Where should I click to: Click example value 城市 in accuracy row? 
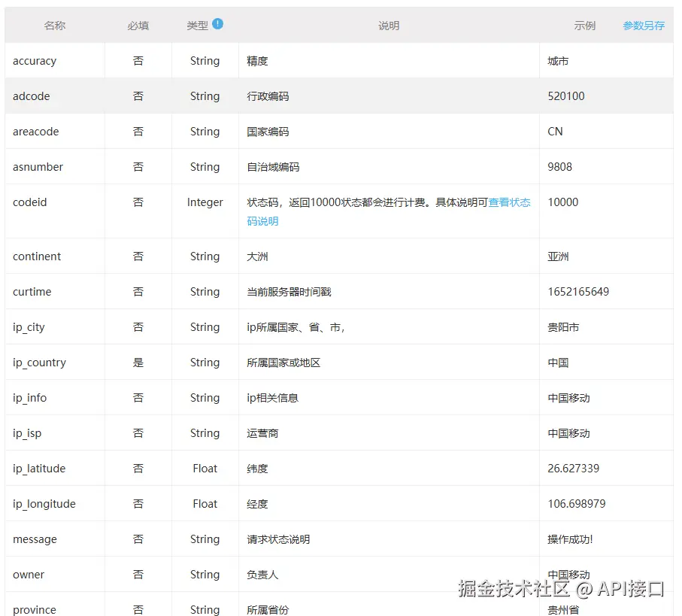(x=558, y=61)
